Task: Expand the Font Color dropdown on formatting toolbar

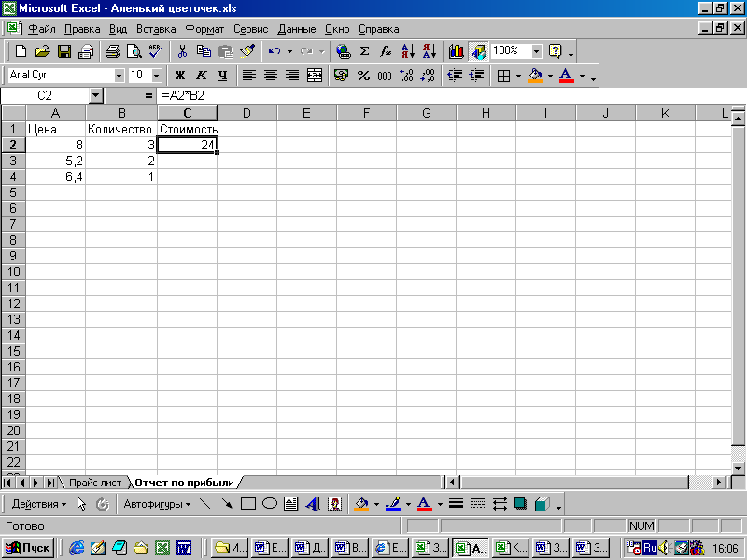Action: click(x=582, y=76)
